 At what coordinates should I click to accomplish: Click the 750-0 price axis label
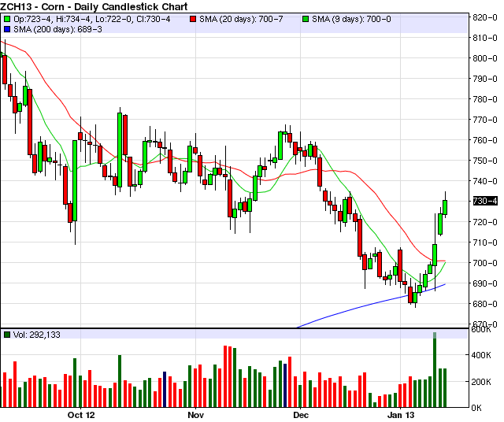click(485, 161)
